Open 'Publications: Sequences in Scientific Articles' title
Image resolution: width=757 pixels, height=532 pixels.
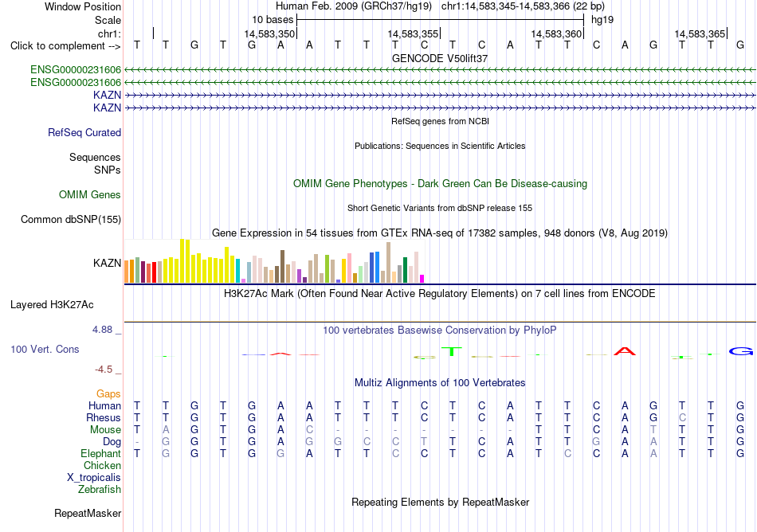click(x=440, y=147)
